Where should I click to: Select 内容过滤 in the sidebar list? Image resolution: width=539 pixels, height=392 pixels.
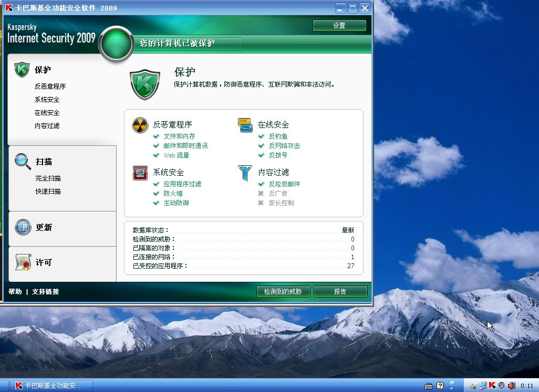pos(47,125)
